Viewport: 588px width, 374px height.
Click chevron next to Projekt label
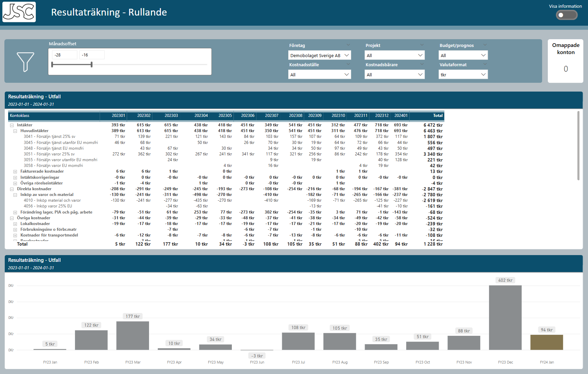coord(422,45)
